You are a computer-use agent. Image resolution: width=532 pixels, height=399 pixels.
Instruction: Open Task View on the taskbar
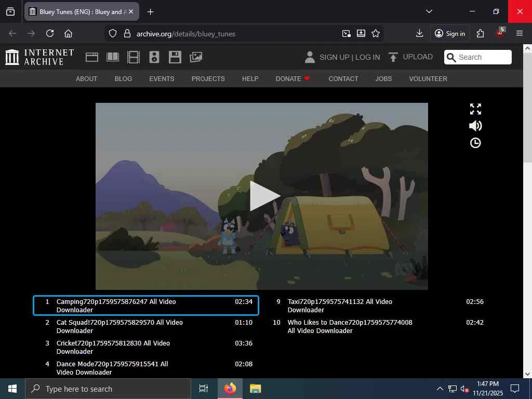(x=204, y=389)
